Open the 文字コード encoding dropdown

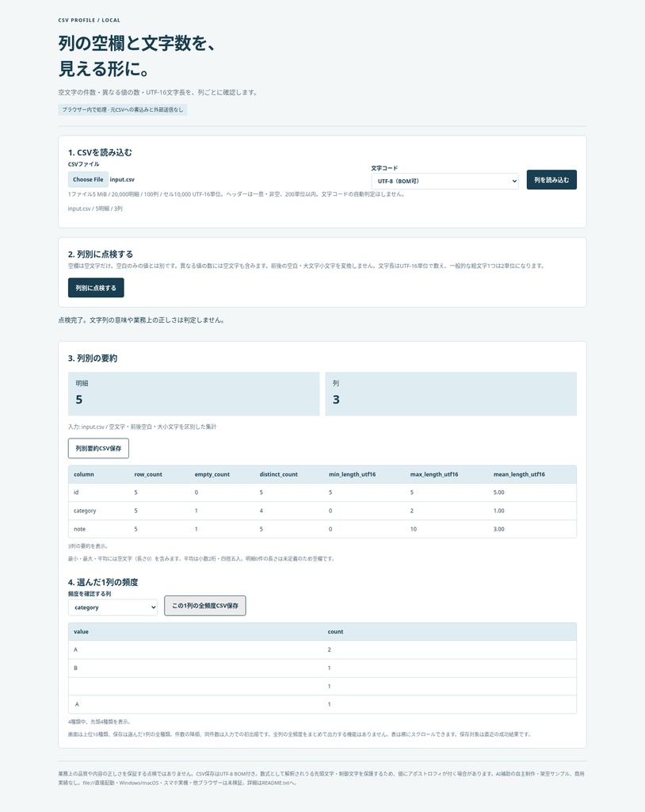[x=445, y=182]
